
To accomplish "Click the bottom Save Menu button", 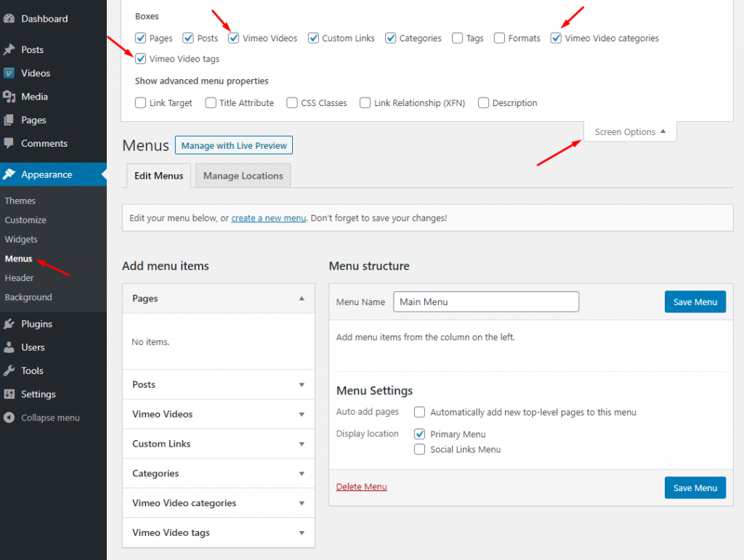I will 695,488.
